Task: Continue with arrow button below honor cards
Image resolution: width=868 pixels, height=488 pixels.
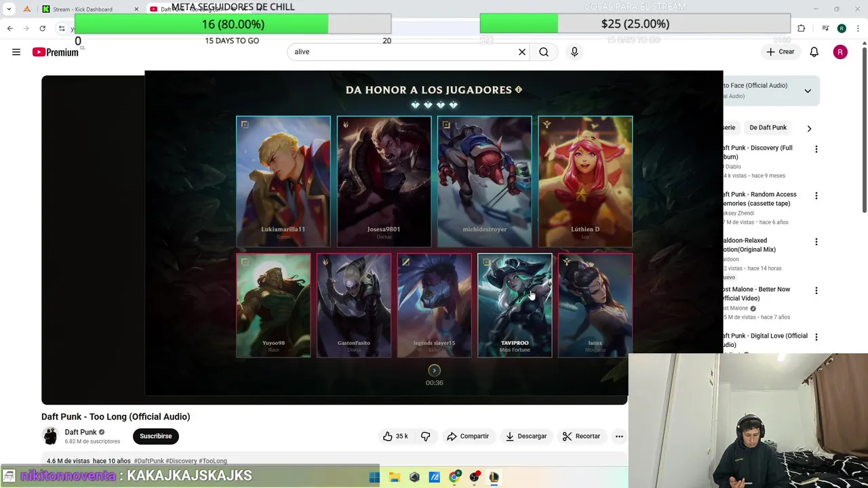Action: [434, 371]
